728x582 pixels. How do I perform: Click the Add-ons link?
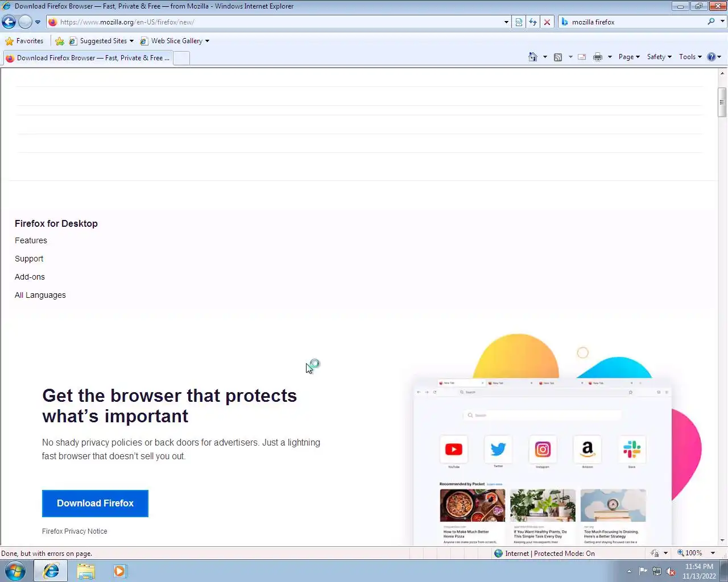[x=30, y=277]
